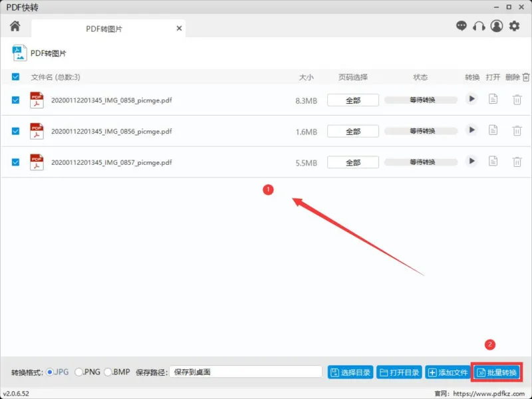Viewport: 532px width, 399px height.
Task: Open output document icon for IMG_0856_picmge.pdf
Action: click(493, 130)
